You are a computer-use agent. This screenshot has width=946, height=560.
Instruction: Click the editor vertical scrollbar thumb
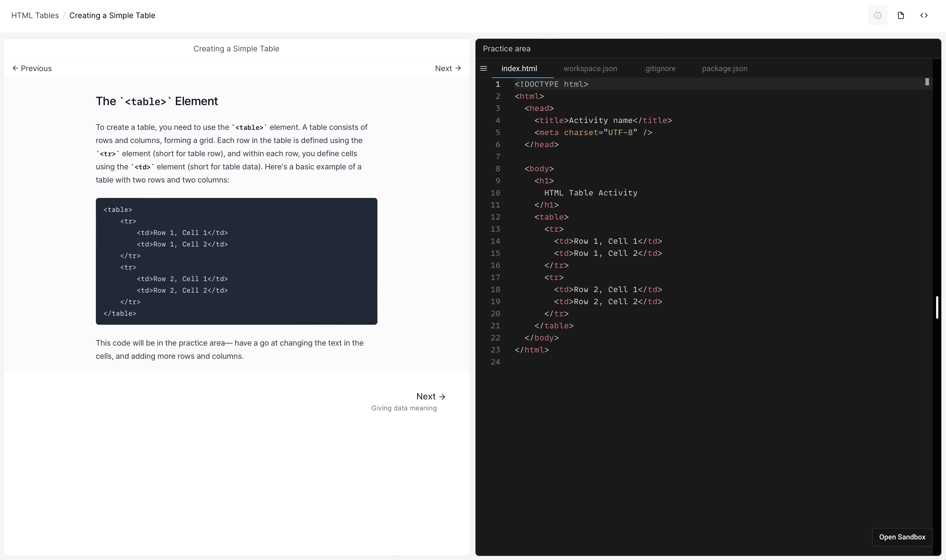(x=937, y=307)
